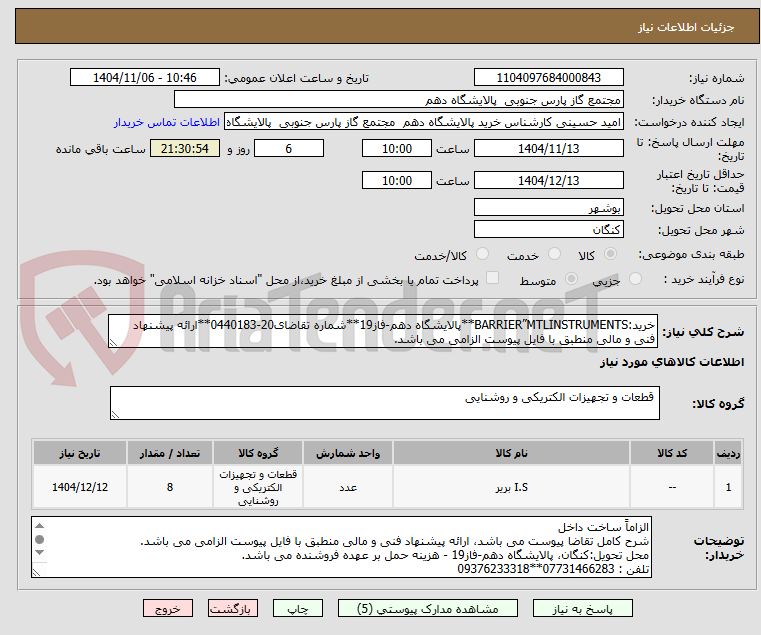Click the remaining time countdown 21:30:54
The image size is (761, 635).
tap(185, 149)
